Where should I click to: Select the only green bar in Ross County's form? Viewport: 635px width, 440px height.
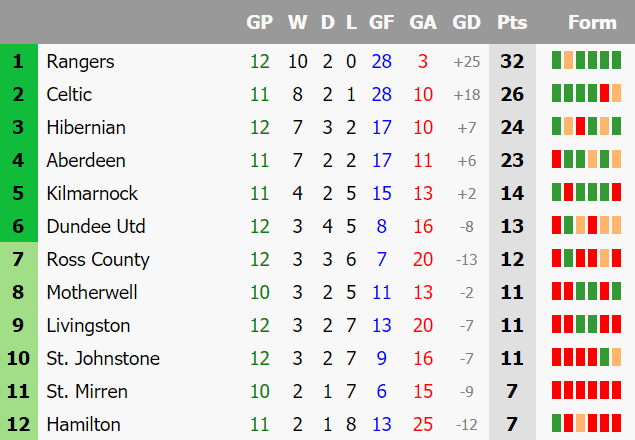click(568, 258)
